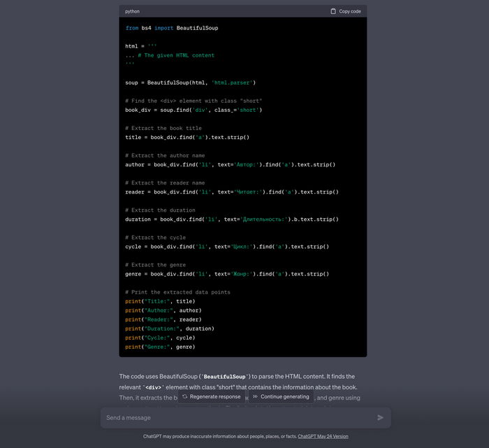Click the paper-plane send icon
Viewport: 489px width, 448px height.
pos(380,417)
